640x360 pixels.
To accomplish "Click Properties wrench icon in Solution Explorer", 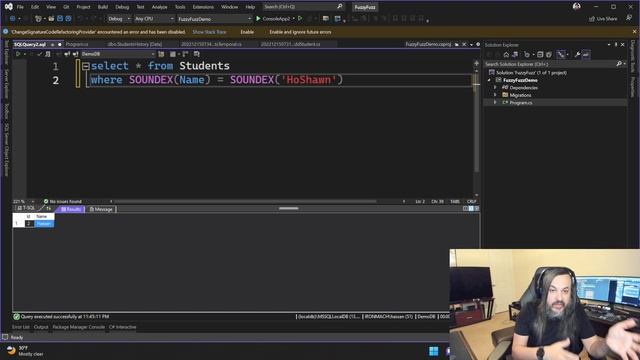I will tap(577, 55).
